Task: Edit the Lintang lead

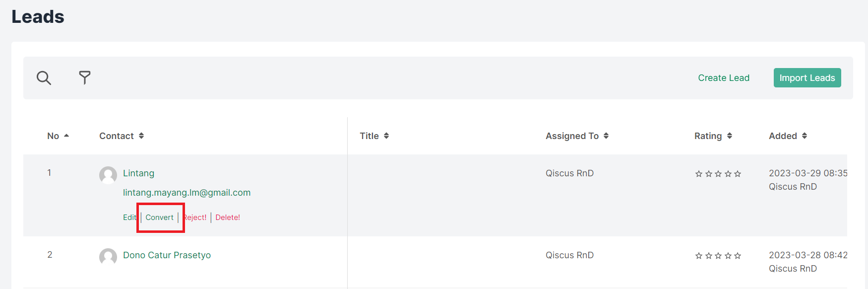Action: pos(129,217)
